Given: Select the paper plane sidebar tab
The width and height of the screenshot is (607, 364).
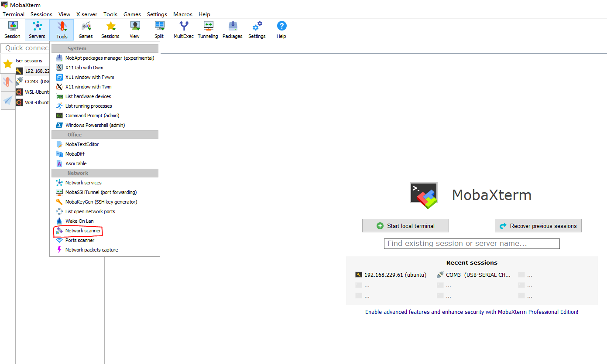Looking at the screenshot, I should pos(8,100).
